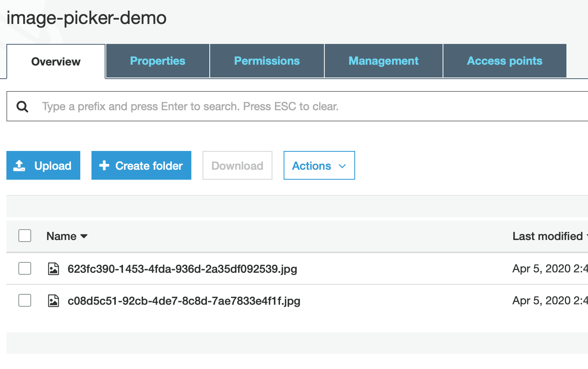Viewport: 588px width, 369px height.
Task: Click the sort arrow icon next to Name
Action: (x=84, y=236)
